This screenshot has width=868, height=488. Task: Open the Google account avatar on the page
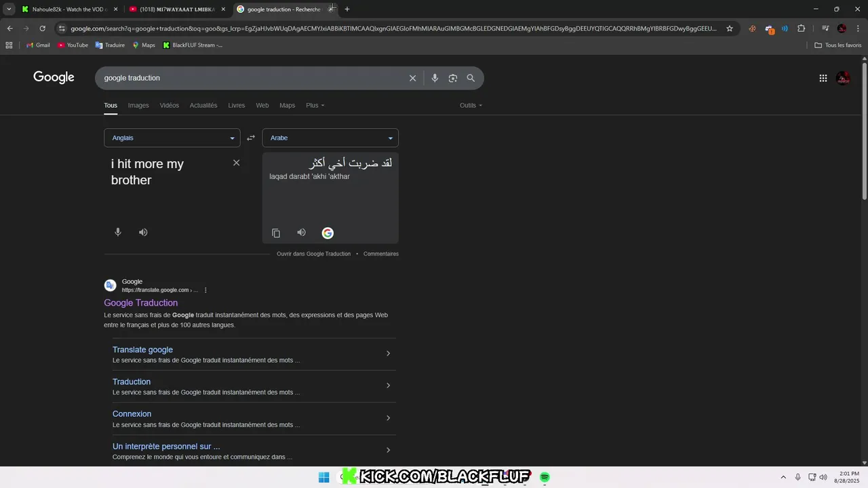[843, 78]
